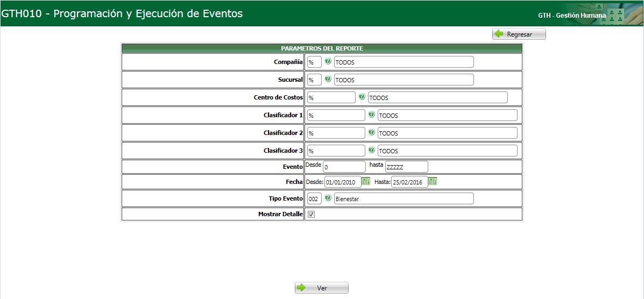Open the Centro de Costos lookup icon

[362, 96]
